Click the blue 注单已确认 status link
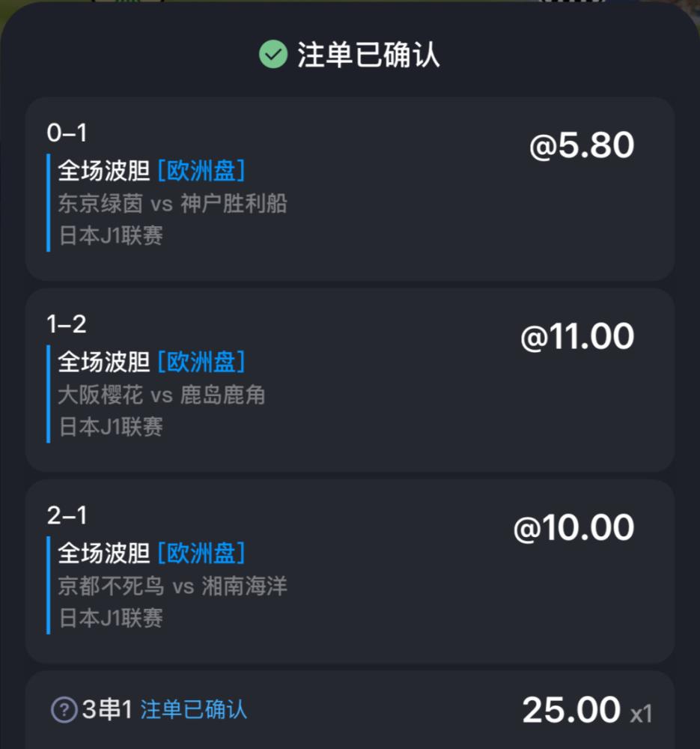This screenshot has height=749, width=700. pos(193,709)
